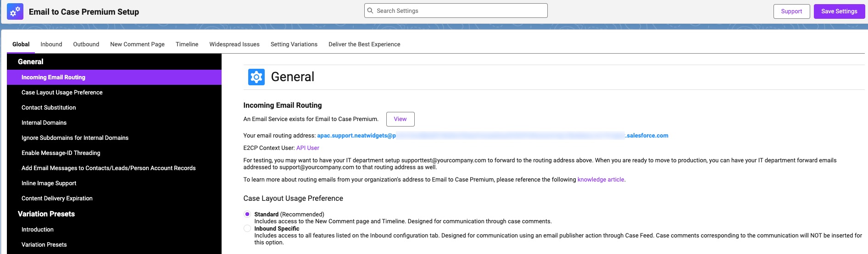Click the General sidebar heading
The image size is (868, 254).
(30, 62)
